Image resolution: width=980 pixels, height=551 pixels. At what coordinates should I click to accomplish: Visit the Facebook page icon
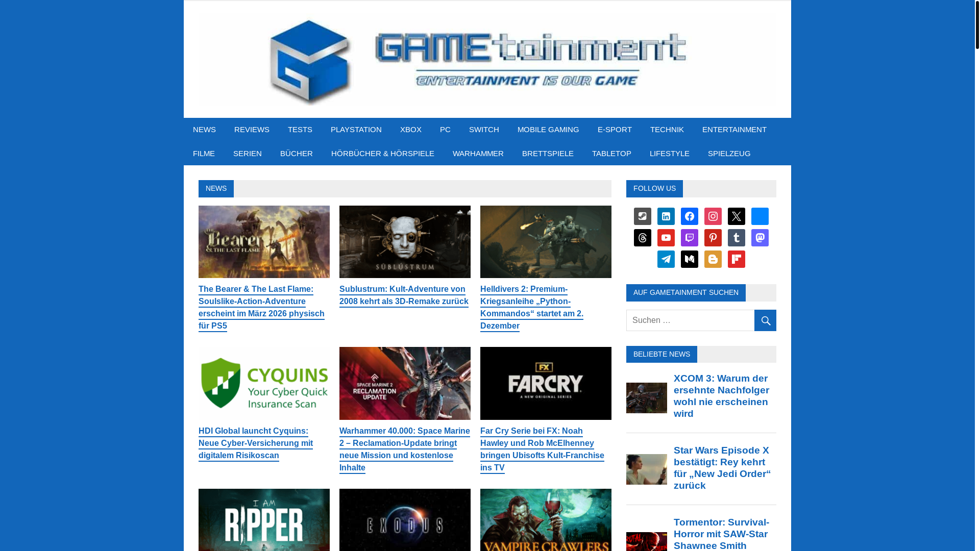point(689,216)
